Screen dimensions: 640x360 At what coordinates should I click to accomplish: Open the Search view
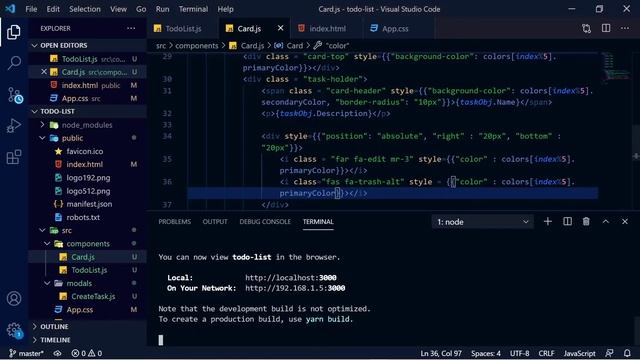click(14, 63)
